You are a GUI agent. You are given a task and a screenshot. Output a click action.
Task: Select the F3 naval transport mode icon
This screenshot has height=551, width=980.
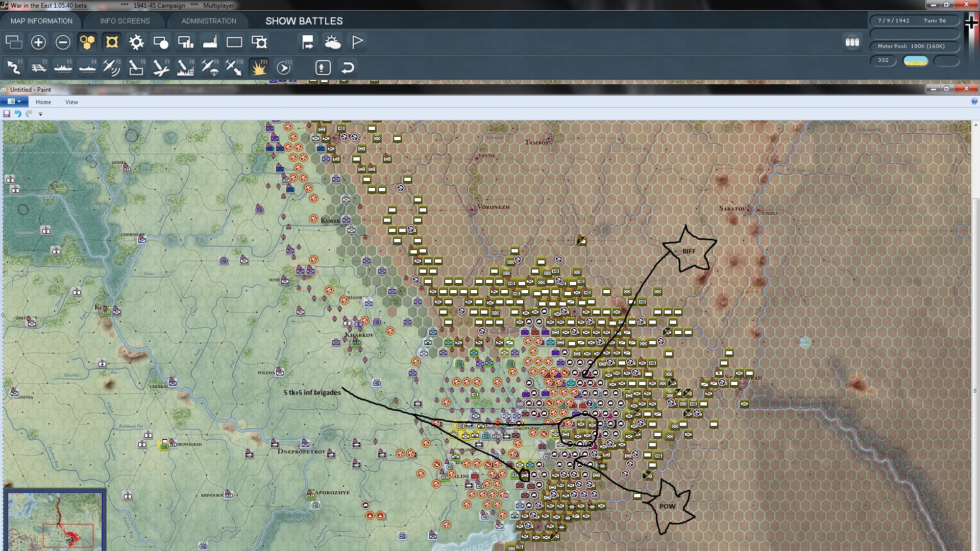[x=63, y=67]
